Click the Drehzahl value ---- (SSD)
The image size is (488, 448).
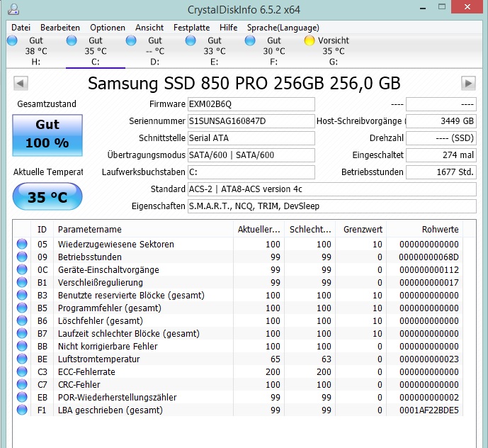point(441,138)
